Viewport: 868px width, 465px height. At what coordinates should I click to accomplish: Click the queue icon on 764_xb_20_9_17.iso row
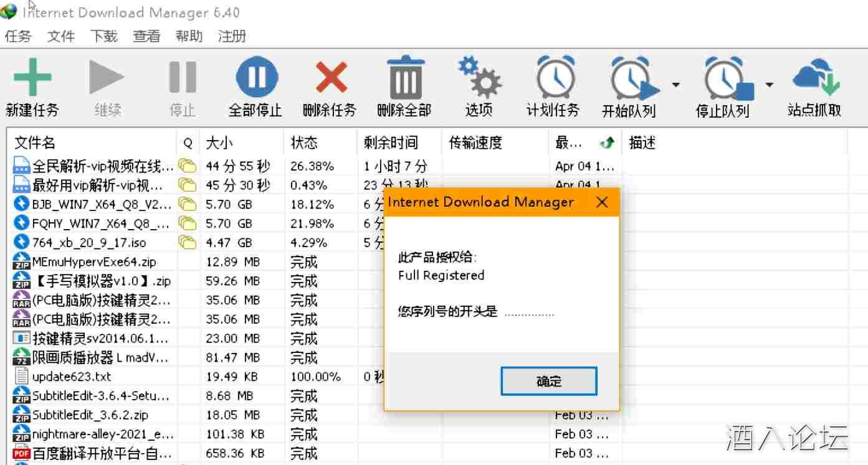(x=187, y=242)
